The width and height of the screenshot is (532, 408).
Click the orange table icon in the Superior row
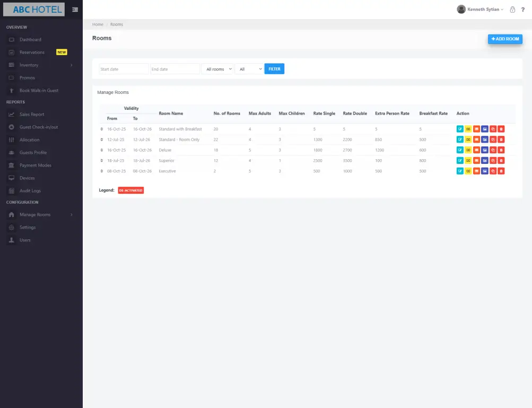pos(476,161)
